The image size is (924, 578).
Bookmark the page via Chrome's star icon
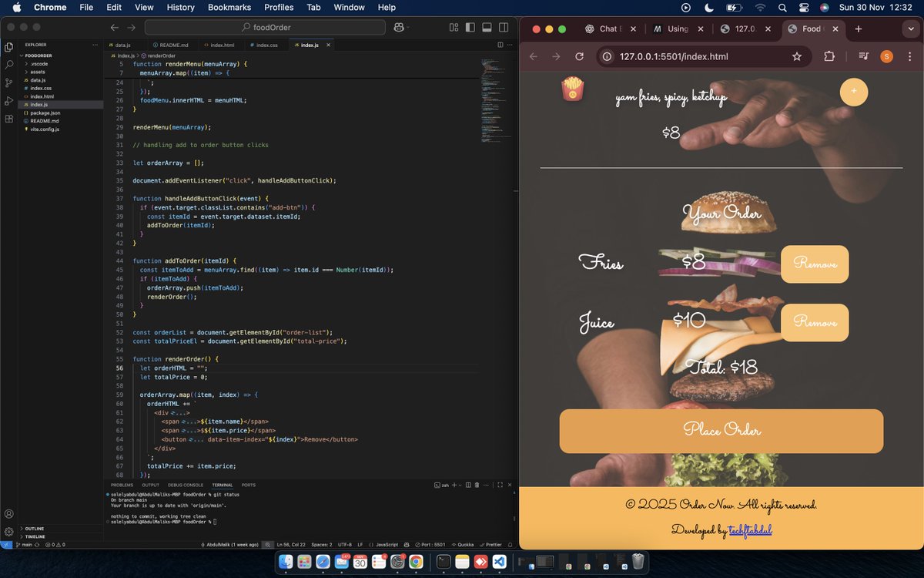pos(798,56)
